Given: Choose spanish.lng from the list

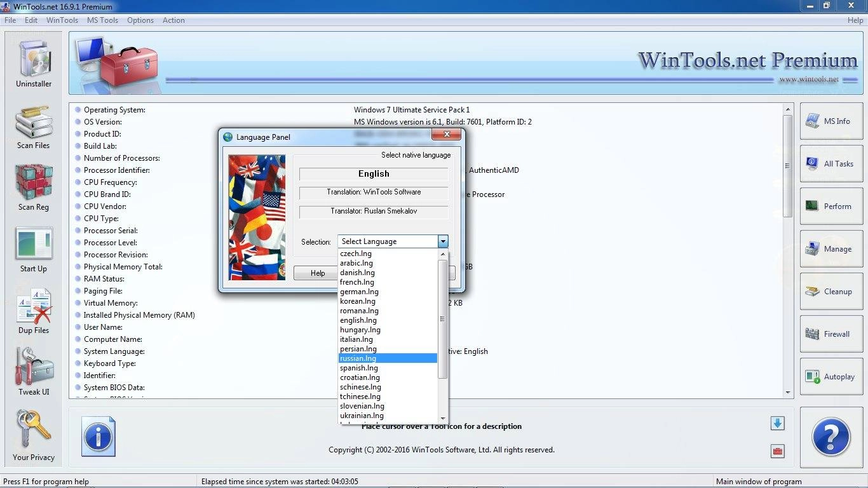Looking at the screenshot, I should pyautogui.click(x=388, y=368).
